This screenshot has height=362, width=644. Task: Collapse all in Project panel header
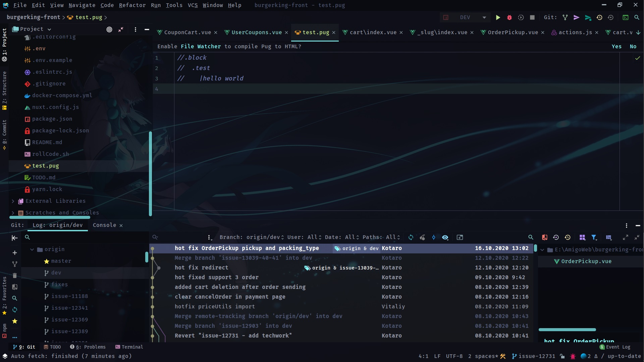tap(121, 29)
